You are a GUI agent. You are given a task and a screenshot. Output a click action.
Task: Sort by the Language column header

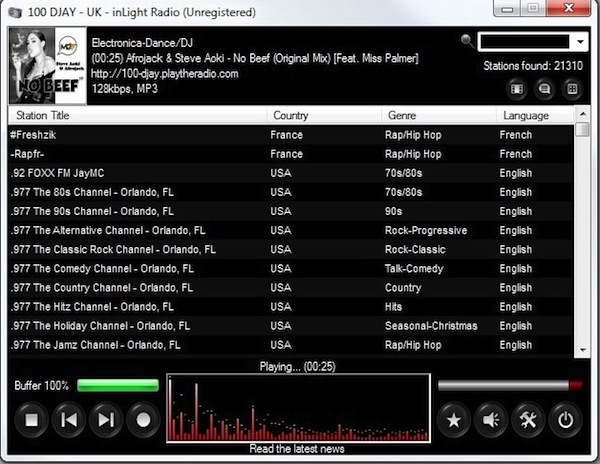pyautogui.click(x=535, y=115)
